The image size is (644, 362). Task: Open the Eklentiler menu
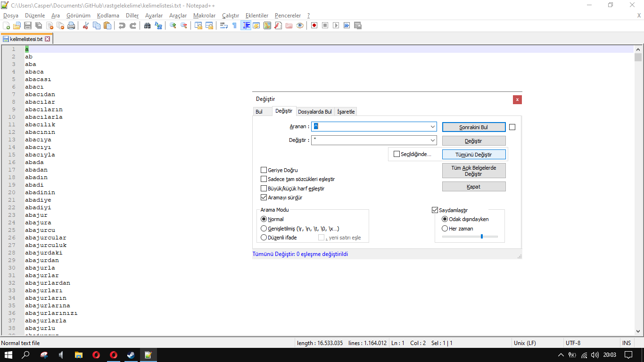pyautogui.click(x=257, y=16)
